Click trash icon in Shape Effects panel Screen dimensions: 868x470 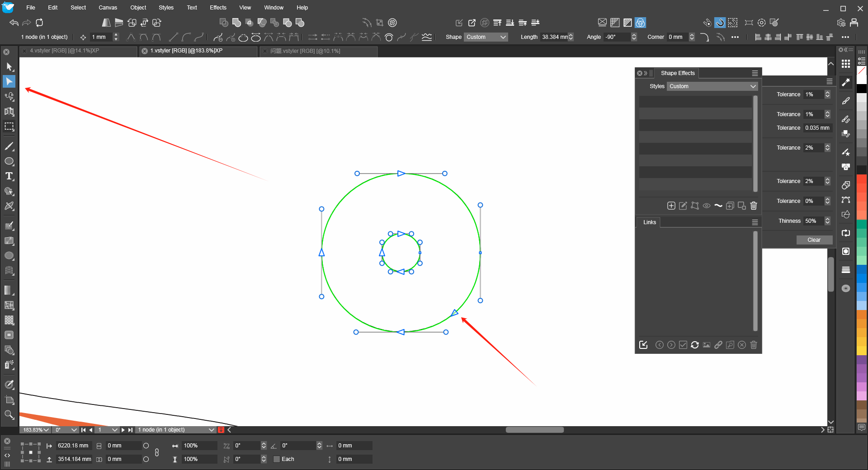(754, 206)
